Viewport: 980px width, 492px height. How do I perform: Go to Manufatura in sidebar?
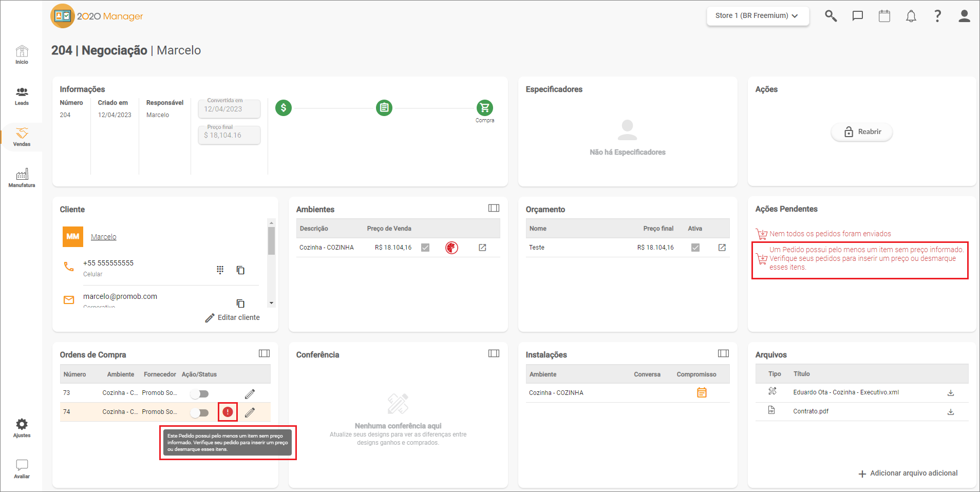click(22, 178)
